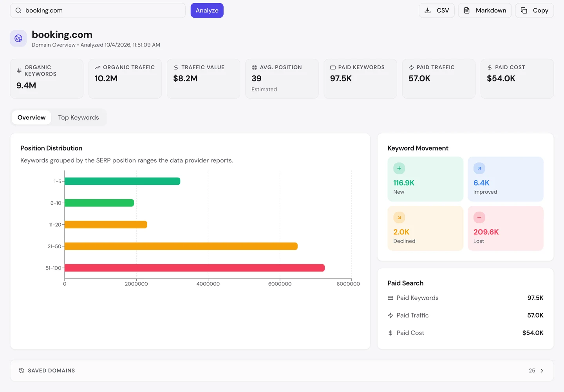Viewport: 564px width, 392px height.
Task: Click the booking.com domain title
Action: pyautogui.click(x=62, y=35)
